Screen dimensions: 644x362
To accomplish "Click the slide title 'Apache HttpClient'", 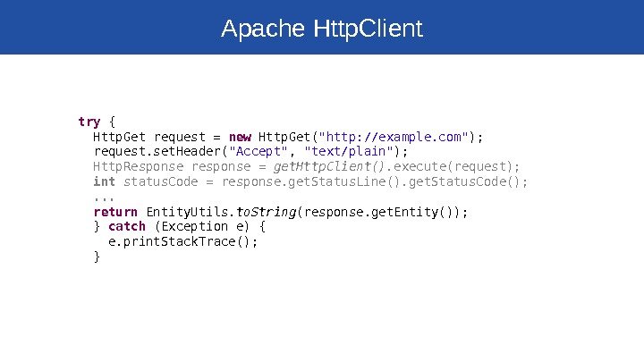I will 322,29.
